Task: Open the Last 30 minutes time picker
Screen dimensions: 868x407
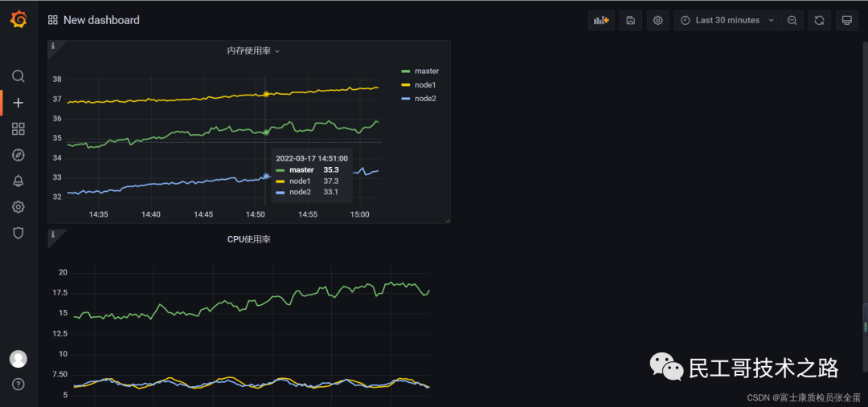Action: pyautogui.click(x=727, y=20)
